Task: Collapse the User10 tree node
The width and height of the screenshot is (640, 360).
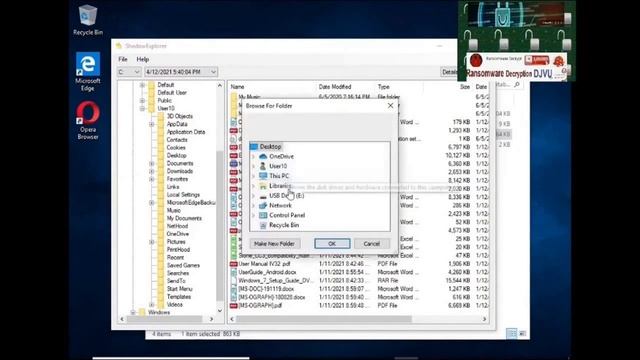Action: [142, 109]
